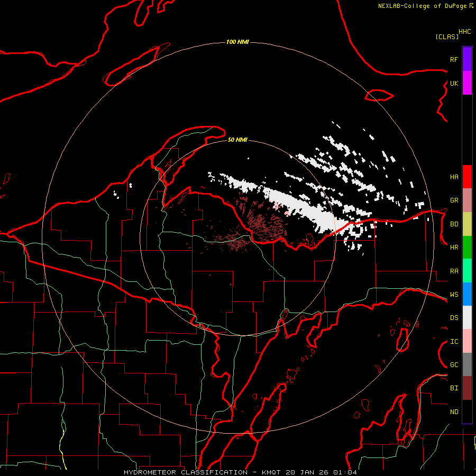This screenshot has width=476, height=476.
Task: Click the RF legend label
Action: [x=454, y=59]
